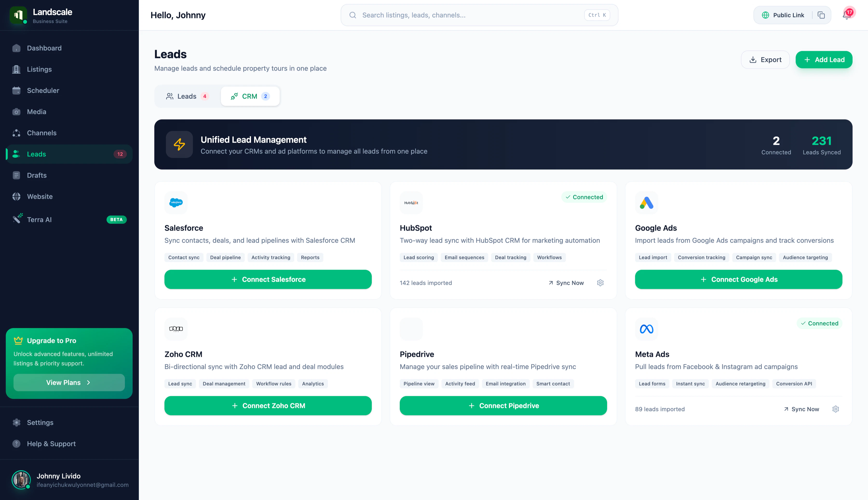
Task: Open HubSpot integration settings gear
Action: (x=600, y=283)
